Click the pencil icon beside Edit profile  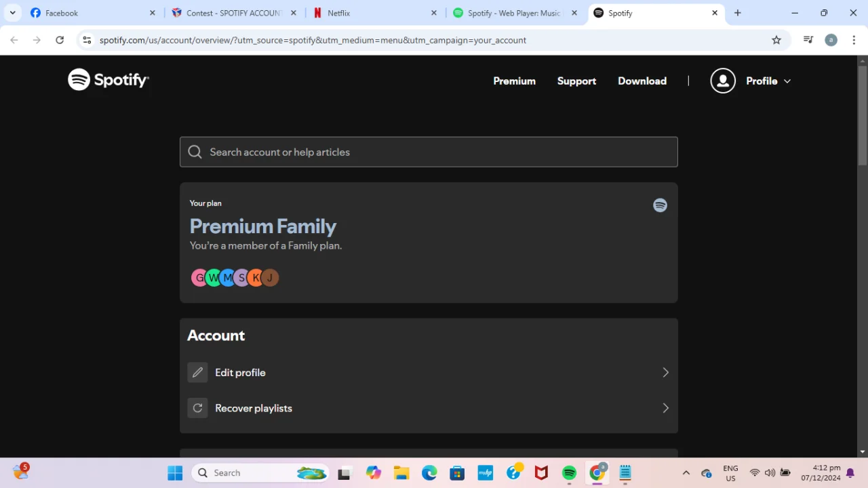pos(197,372)
